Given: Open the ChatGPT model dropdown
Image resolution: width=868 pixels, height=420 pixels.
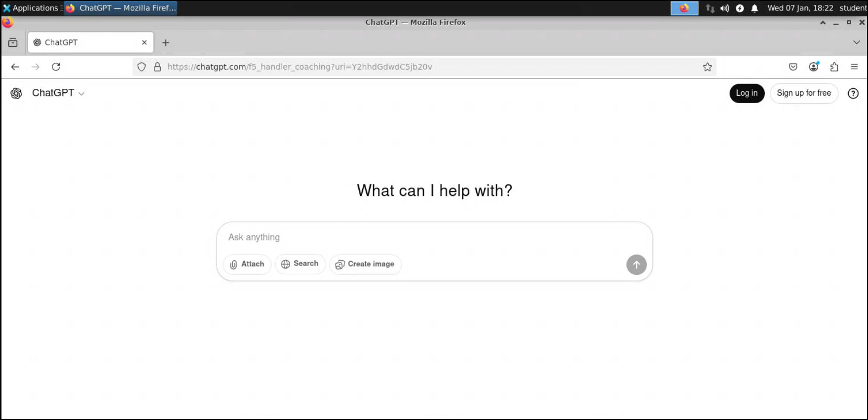Looking at the screenshot, I should (58, 93).
